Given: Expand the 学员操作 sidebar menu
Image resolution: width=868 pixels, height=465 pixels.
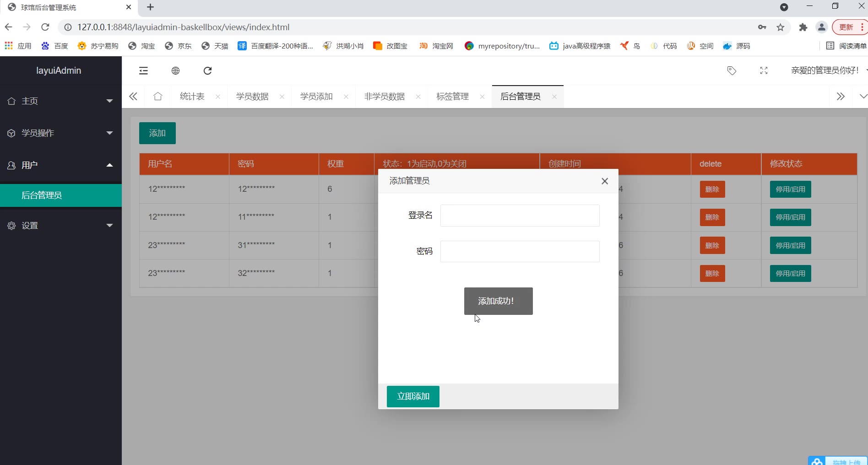Looking at the screenshot, I should point(60,133).
